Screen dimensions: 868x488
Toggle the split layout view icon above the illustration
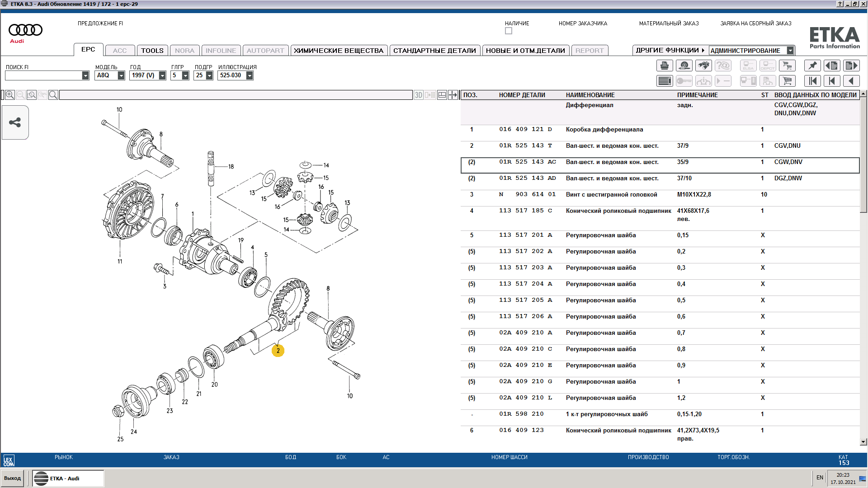click(x=442, y=95)
